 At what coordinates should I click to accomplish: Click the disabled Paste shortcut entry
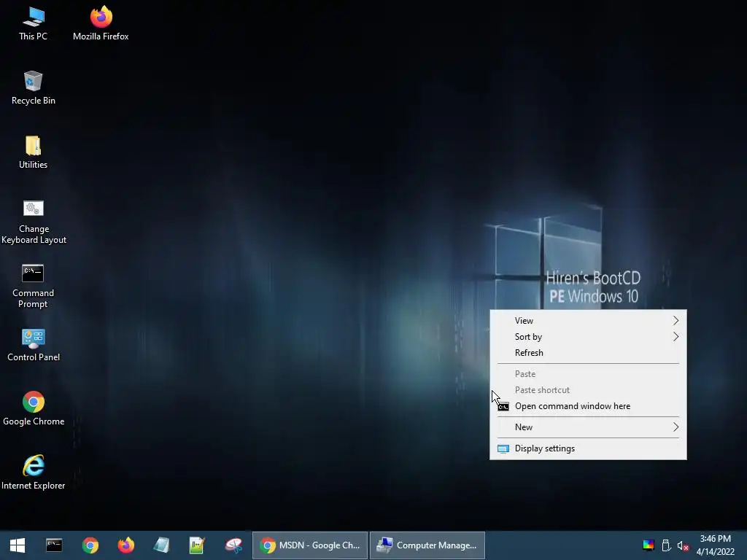[x=588, y=390]
